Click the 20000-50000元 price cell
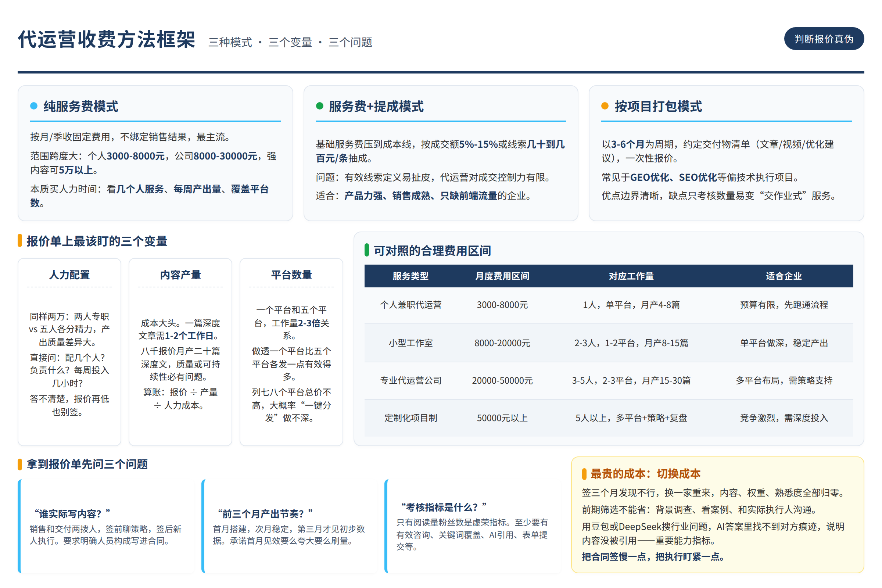 tap(502, 380)
